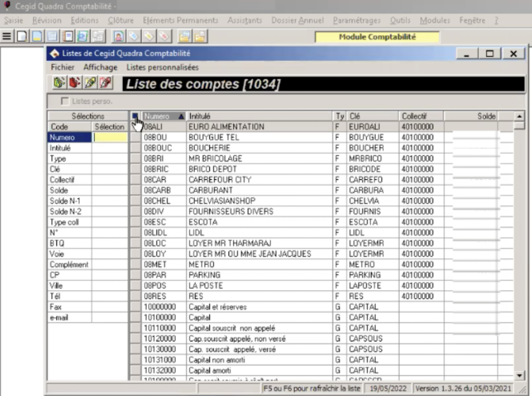
Task: Tick the row selector for 10120000
Action: [x=136, y=338]
